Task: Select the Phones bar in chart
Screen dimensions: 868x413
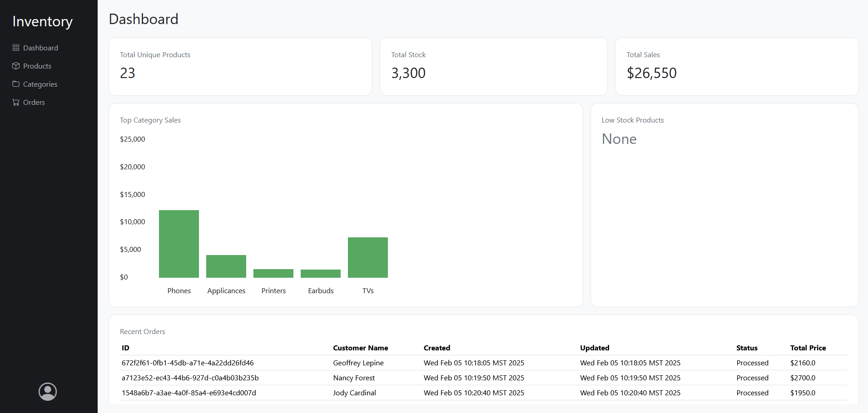Action: 179,244
